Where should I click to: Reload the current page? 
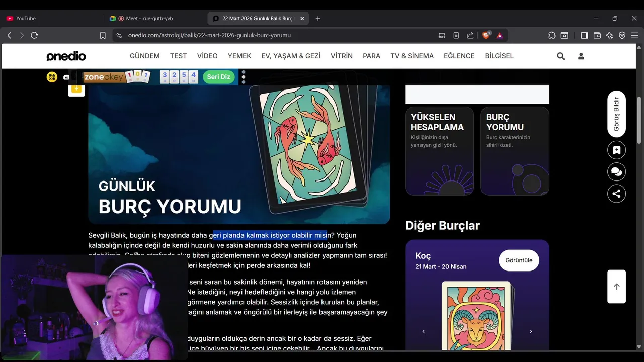34,35
